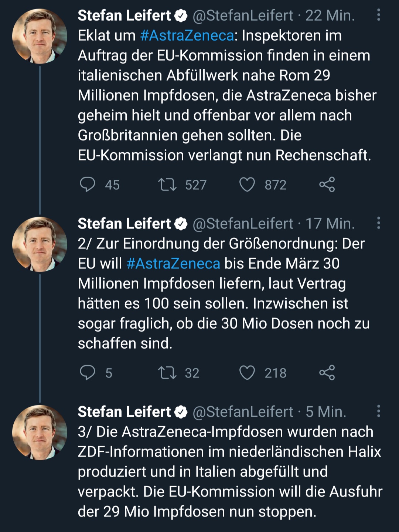Reply to the second tweet with 5 replies
399x532 pixels.
(88, 373)
